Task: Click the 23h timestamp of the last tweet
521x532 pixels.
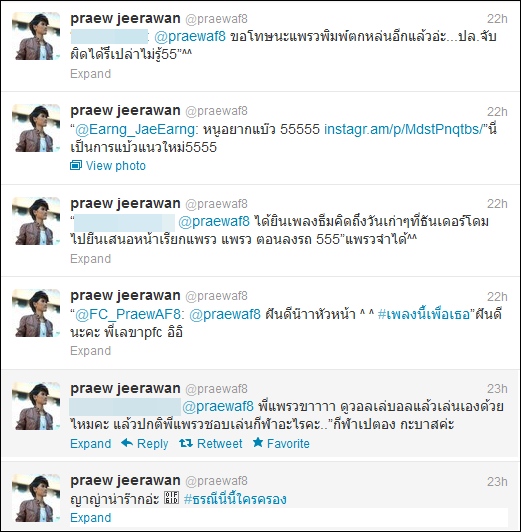Action: pyautogui.click(x=497, y=481)
